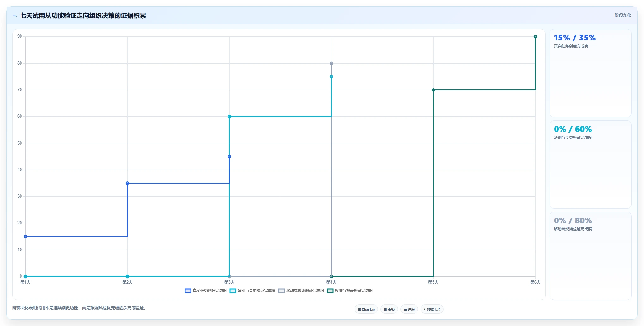Select the 0% / 80% stat card

tap(590, 256)
